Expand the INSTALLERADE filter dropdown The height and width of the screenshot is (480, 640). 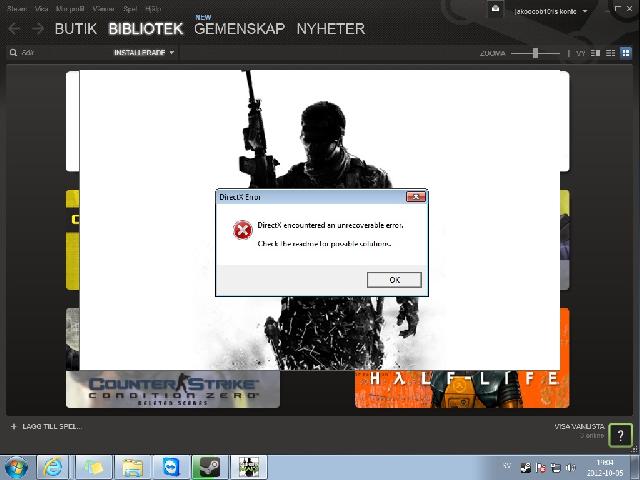(x=144, y=53)
